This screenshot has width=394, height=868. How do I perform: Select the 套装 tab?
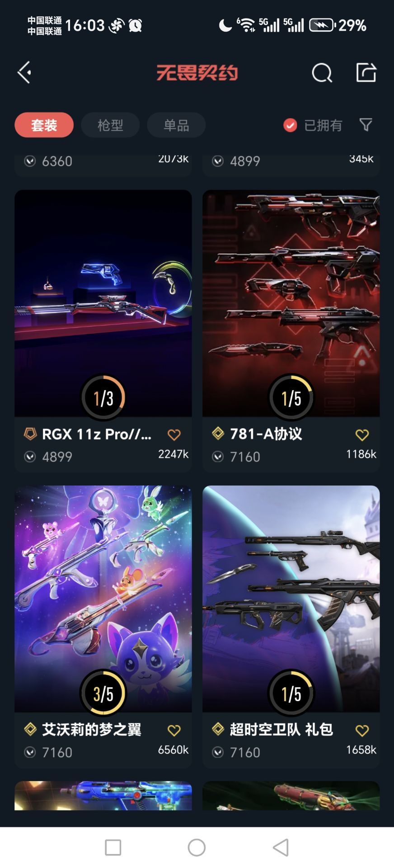[x=44, y=125]
